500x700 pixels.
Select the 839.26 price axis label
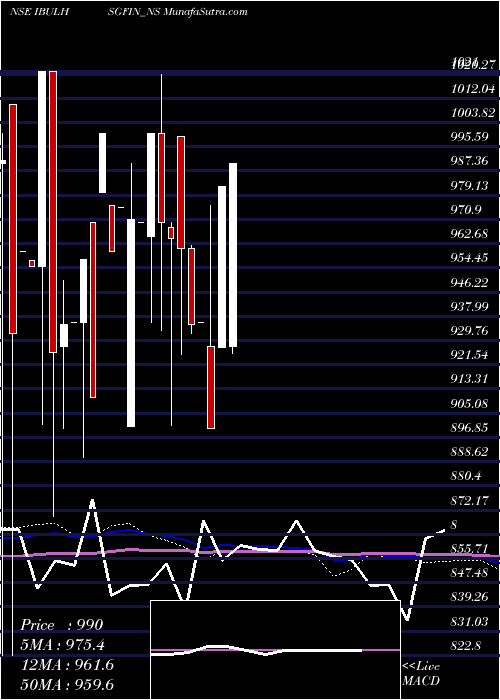click(x=470, y=597)
